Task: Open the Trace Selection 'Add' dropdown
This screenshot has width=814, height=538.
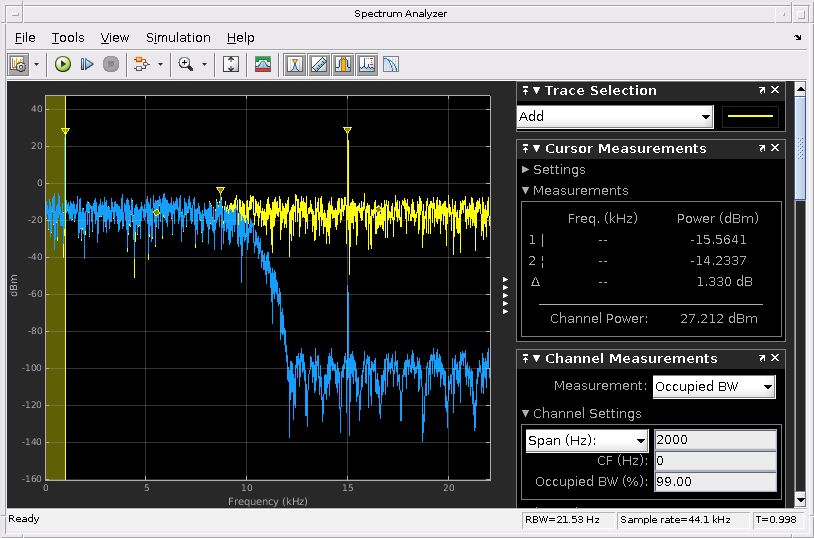Action: [615, 116]
